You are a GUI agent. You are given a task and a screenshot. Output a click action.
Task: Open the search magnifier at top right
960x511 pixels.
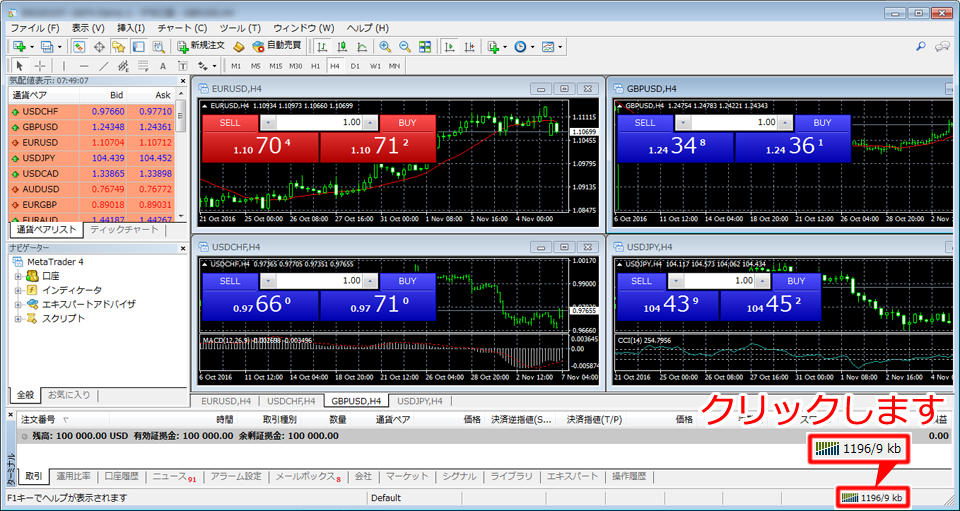pos(920,46)
